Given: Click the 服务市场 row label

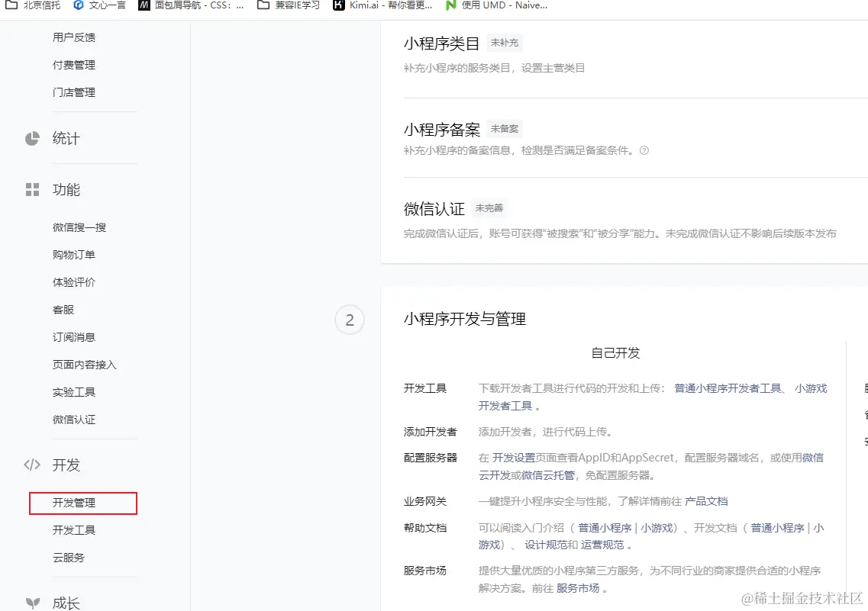Looking at the screenshot, I should coord(424,571).
